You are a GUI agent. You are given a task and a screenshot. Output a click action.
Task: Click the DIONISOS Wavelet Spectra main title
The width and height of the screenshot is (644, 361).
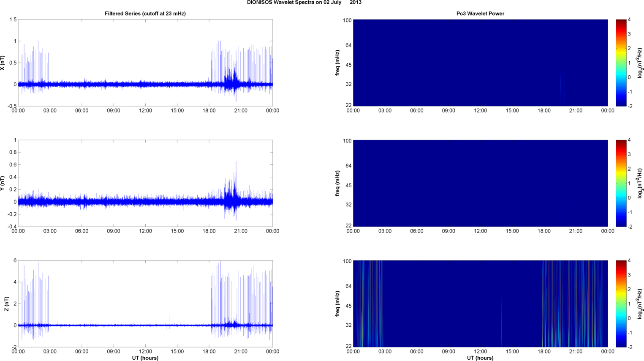pyautogui.click(x=304, y=3)
